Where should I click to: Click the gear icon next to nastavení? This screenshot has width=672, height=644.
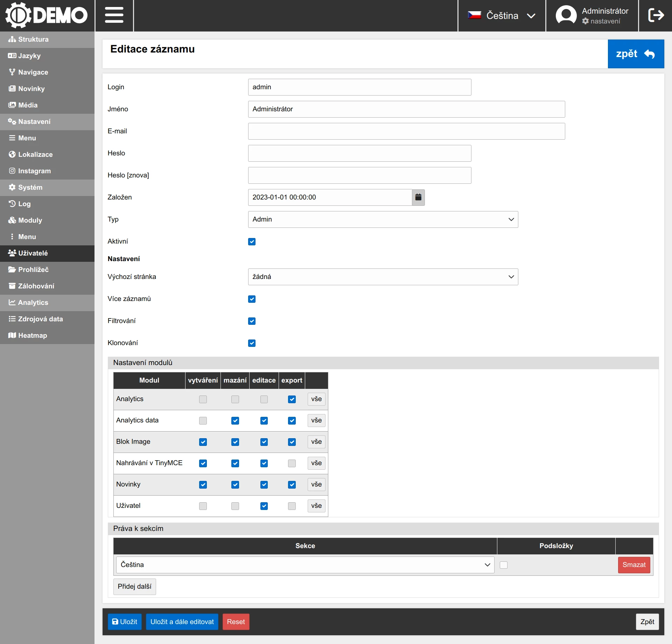tap(585, 21)
